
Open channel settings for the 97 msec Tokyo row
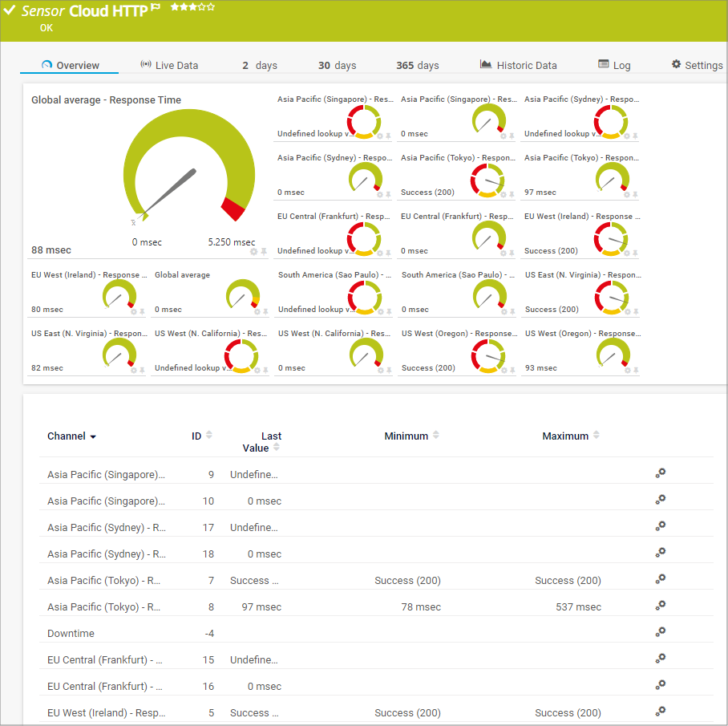pos(660,606)
